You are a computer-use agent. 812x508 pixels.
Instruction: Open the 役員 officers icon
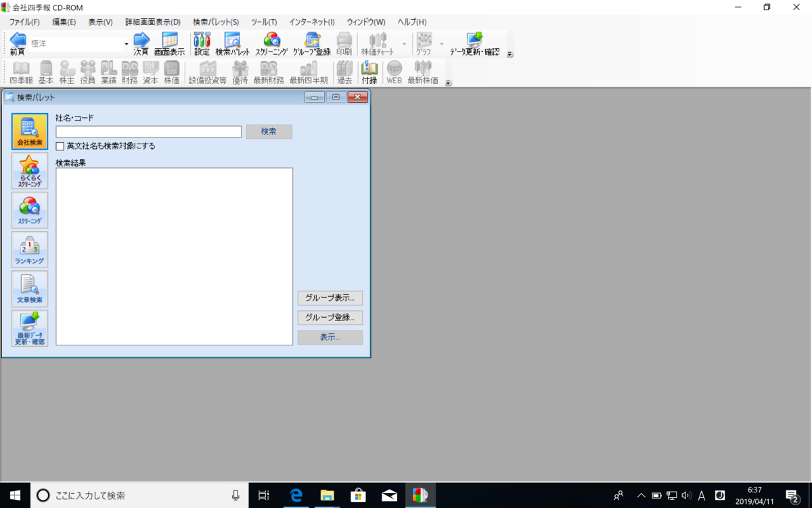coord(88,72)
